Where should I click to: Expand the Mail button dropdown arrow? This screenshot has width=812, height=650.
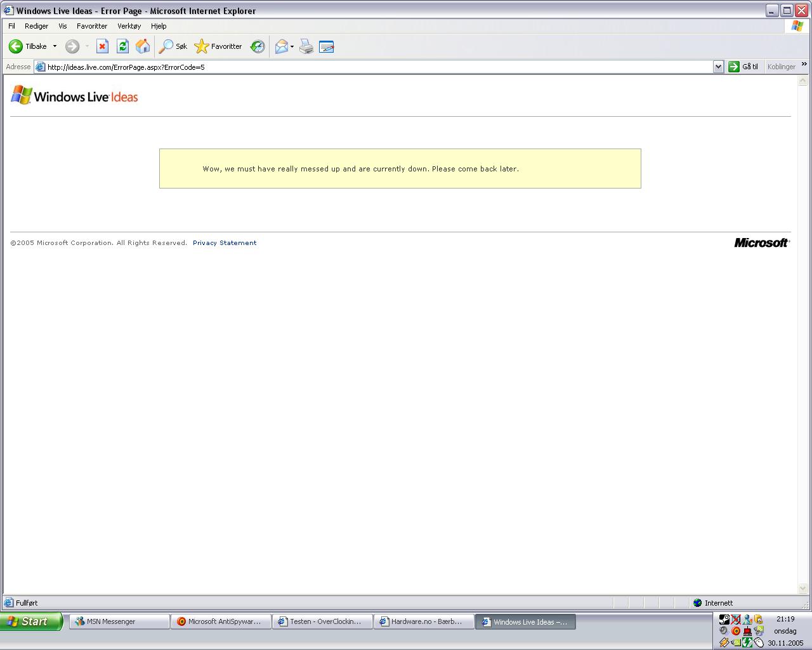pos(292,46)
